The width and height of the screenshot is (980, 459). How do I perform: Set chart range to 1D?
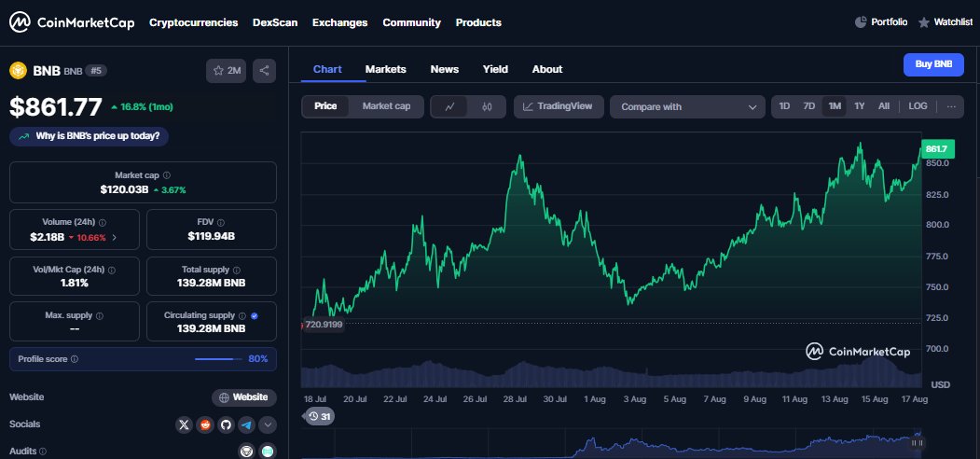(784, 106)
